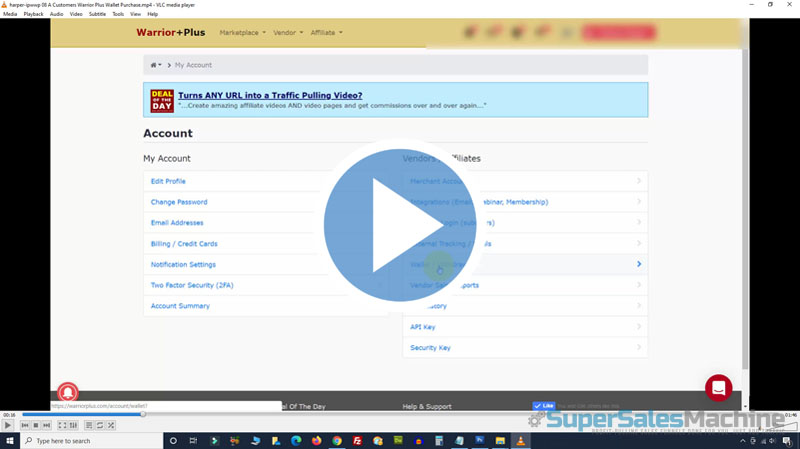Open extended settings effects icon

73,425
